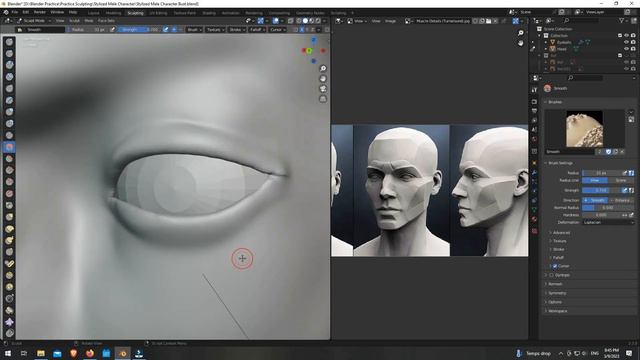Image resolution: width=640 pixels, height=360 pixels.
Task: Select solid viewport shading sphere
Action: pos(305,20)
